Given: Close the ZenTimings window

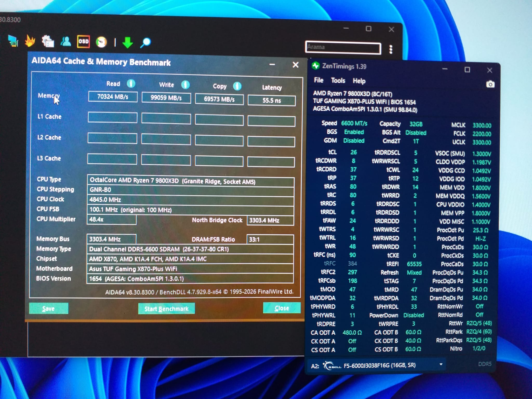Looking at the screenshot, I should pos(489,70).
